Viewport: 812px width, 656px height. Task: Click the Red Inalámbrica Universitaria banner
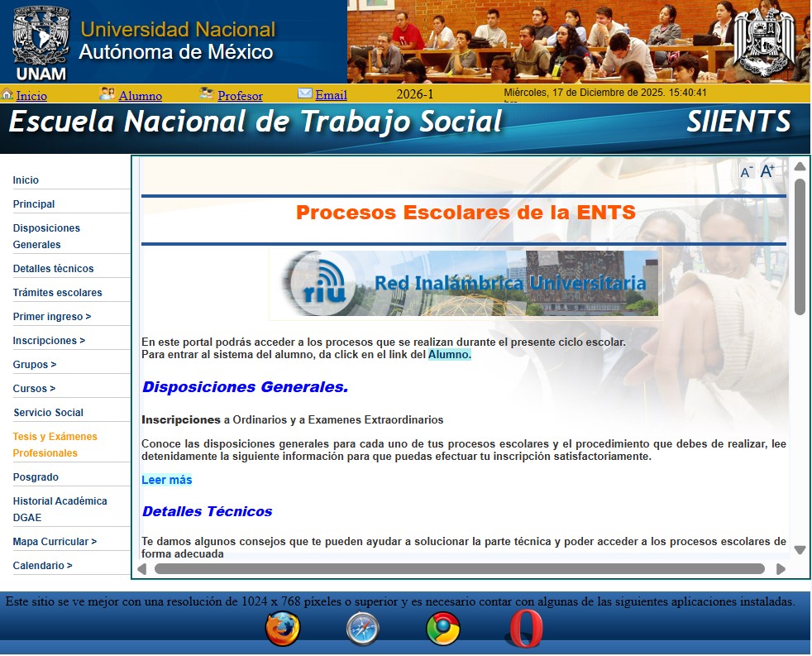[466, 284]
